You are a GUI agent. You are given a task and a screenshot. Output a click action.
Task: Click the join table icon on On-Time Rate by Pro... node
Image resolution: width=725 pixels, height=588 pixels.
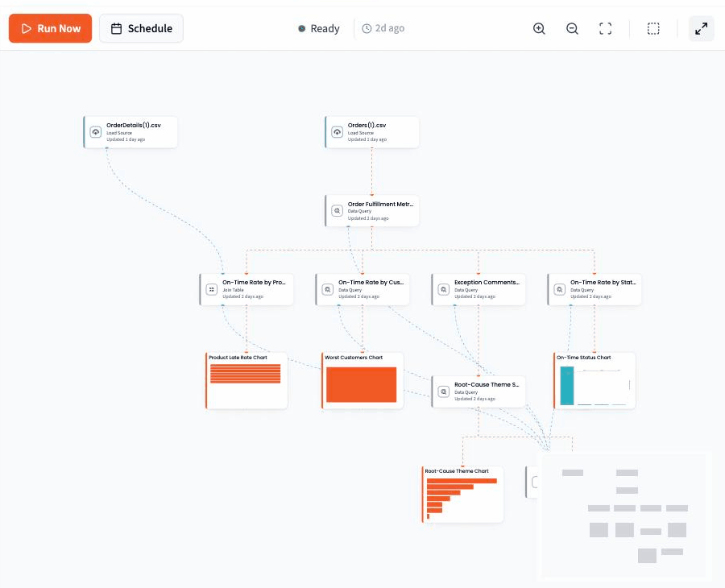[211, 289]
